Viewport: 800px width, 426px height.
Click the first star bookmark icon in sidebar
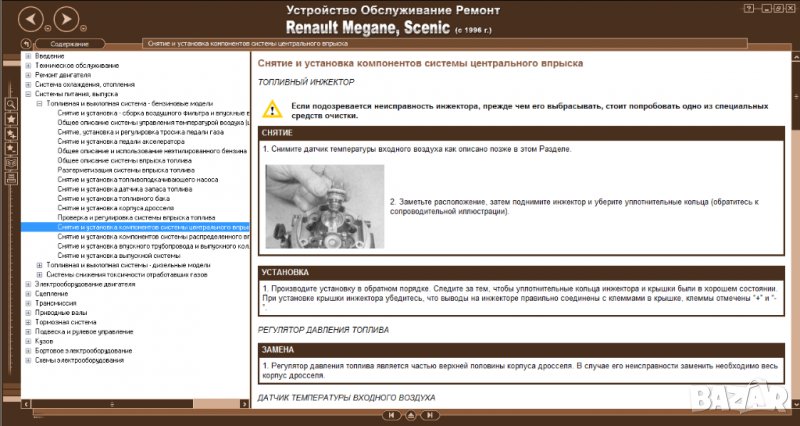tap(11, 118)
